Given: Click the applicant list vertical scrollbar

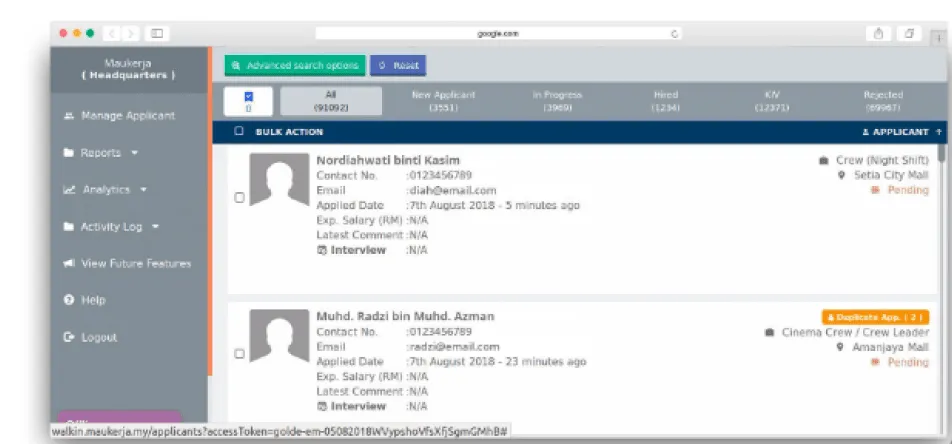Looking at the screenshot, I should [942, 153].
